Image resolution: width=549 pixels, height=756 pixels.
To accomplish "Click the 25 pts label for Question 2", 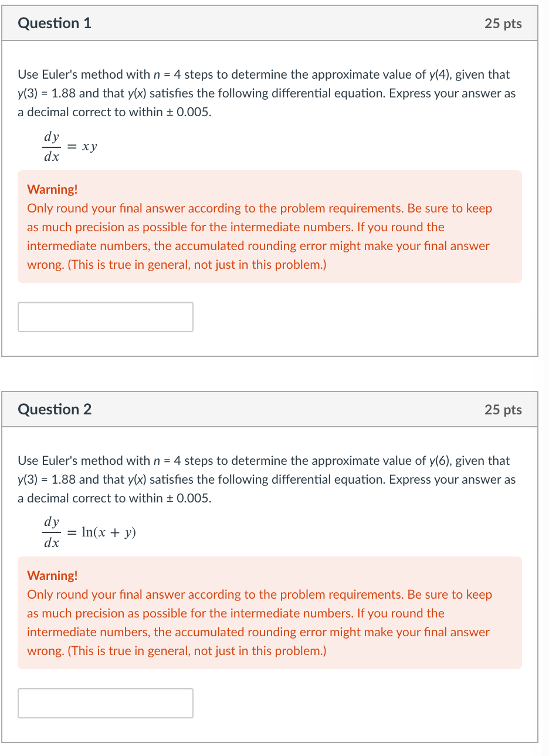I will 503,409.
